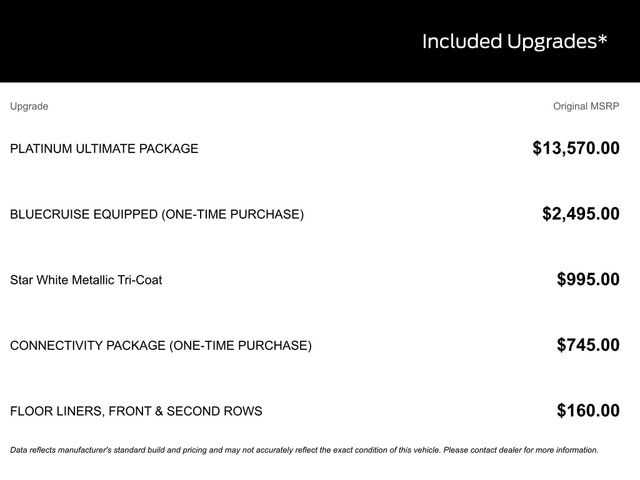Viewport: 640px width, 480px height.
Task: Click the $745.00 price
Action: (x=588, y=346)
